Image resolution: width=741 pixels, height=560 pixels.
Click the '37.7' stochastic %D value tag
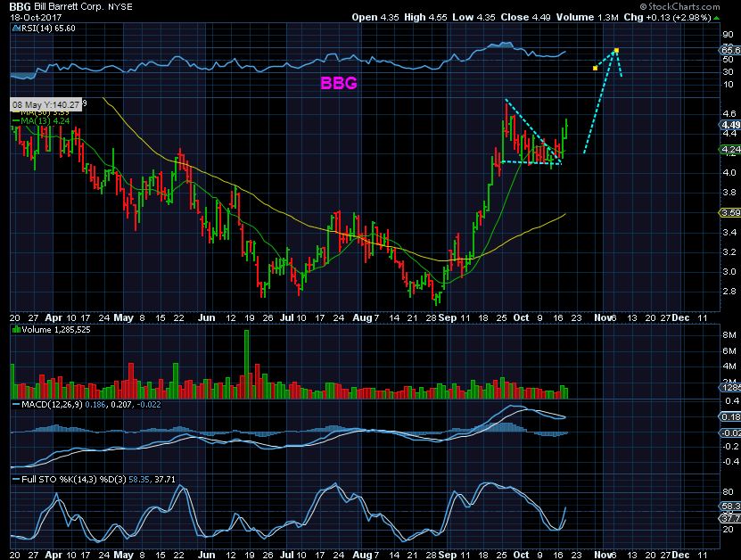[730, 518]
